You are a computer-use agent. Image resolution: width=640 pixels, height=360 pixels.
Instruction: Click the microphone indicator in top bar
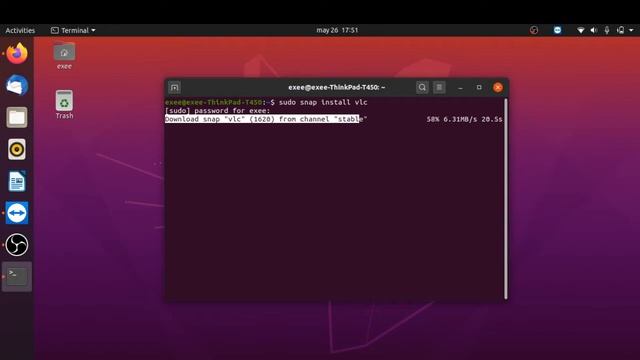click(607, 30)
